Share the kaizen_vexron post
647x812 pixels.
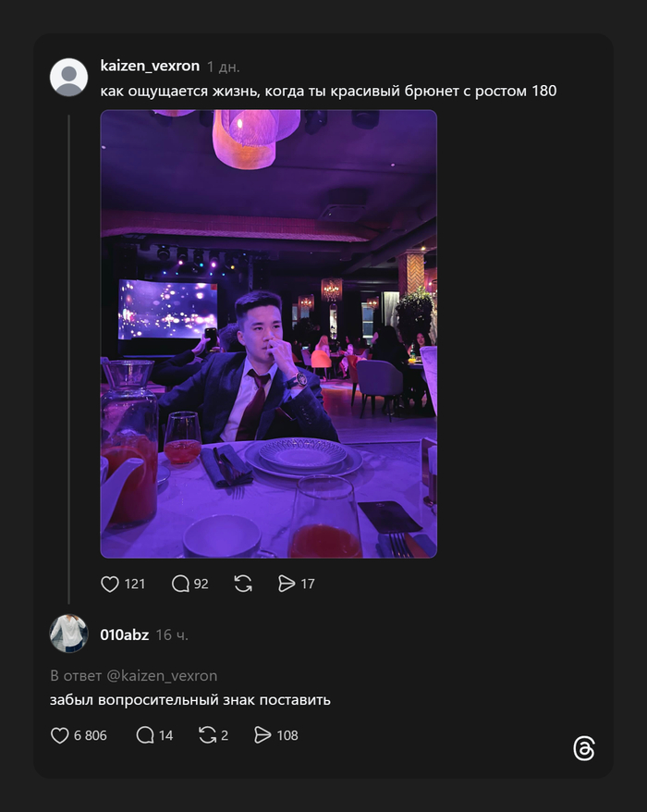[287, 584]
